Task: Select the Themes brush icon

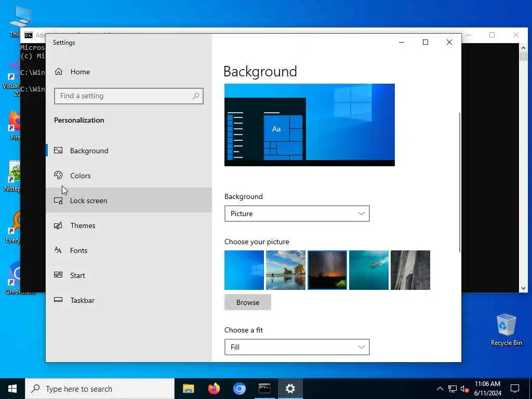Action: click(58, 225)
